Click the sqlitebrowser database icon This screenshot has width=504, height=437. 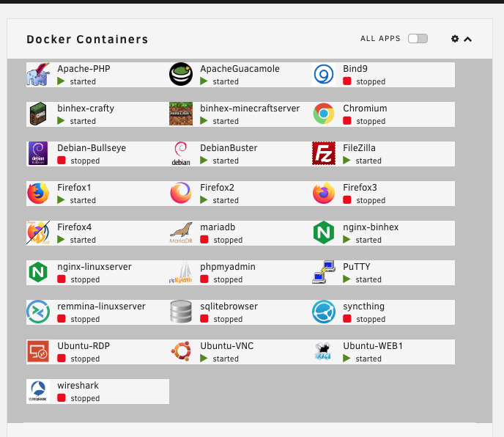click(x=181, y=312)
